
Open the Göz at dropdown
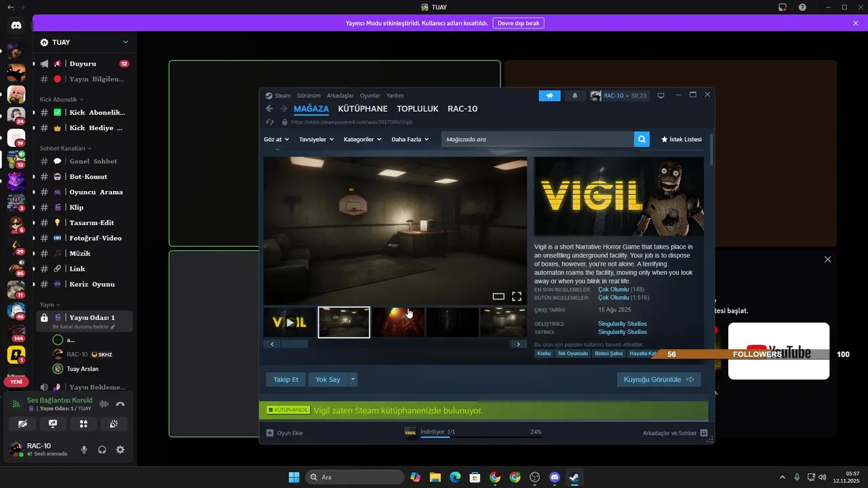coord(276,139)
